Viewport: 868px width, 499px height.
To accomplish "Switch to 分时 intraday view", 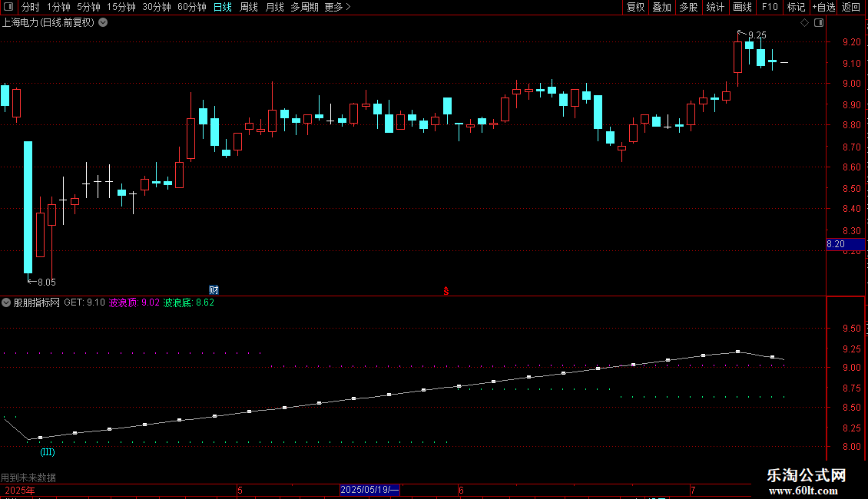I will 31,7.
